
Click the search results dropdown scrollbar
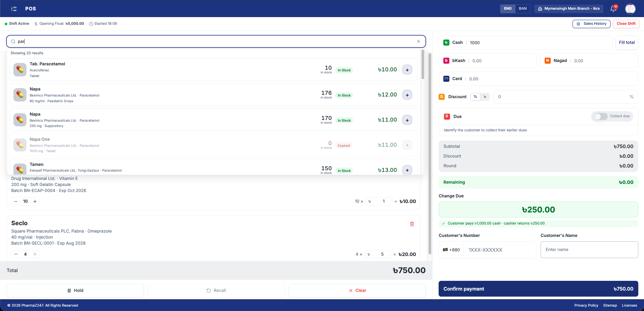pos(423,64)
